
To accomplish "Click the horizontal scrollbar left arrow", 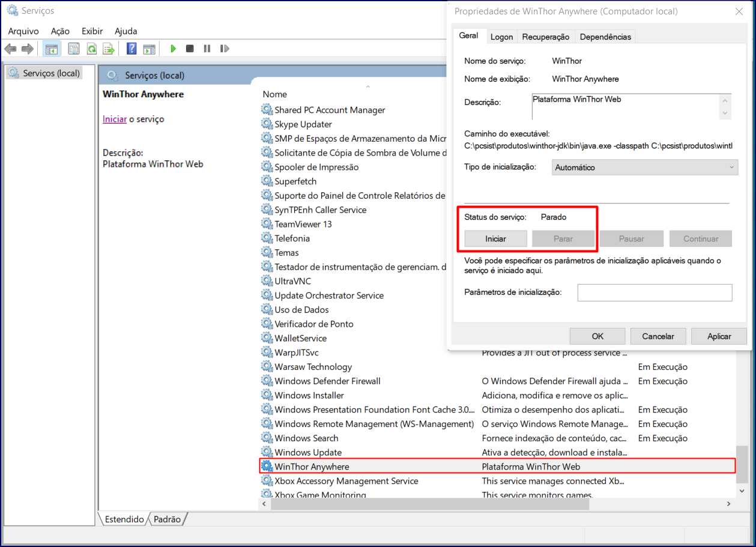I will click(264, 504).
